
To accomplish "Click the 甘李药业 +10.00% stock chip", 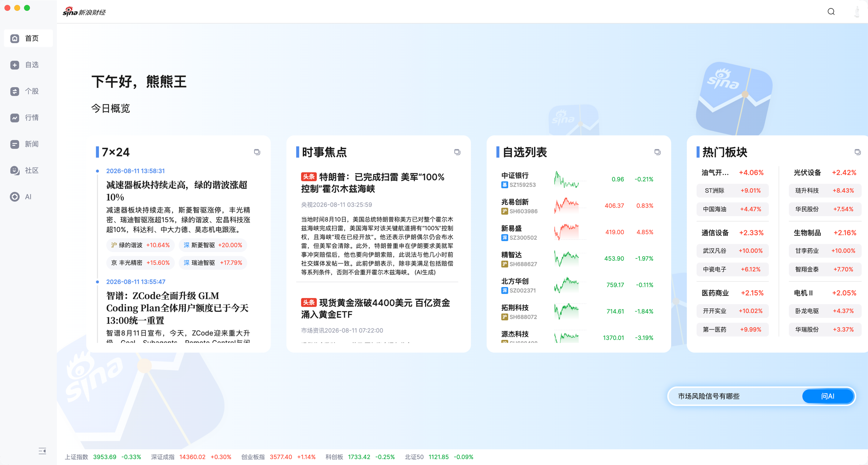I will coord(825,251).
